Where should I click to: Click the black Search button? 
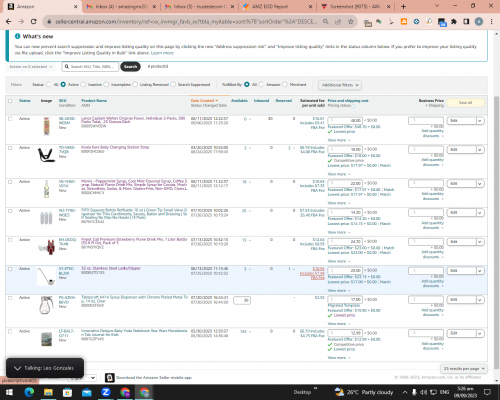(x=130, y=67)
